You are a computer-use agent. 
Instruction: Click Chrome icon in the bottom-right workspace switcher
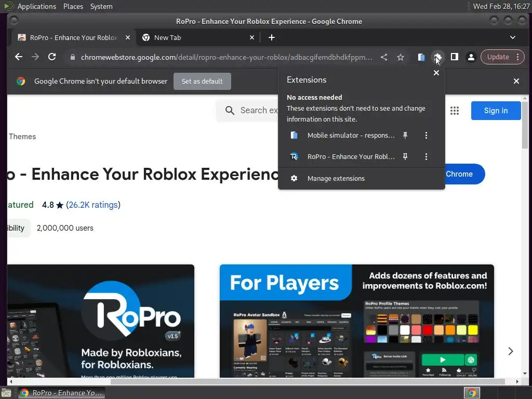point(472,393)
